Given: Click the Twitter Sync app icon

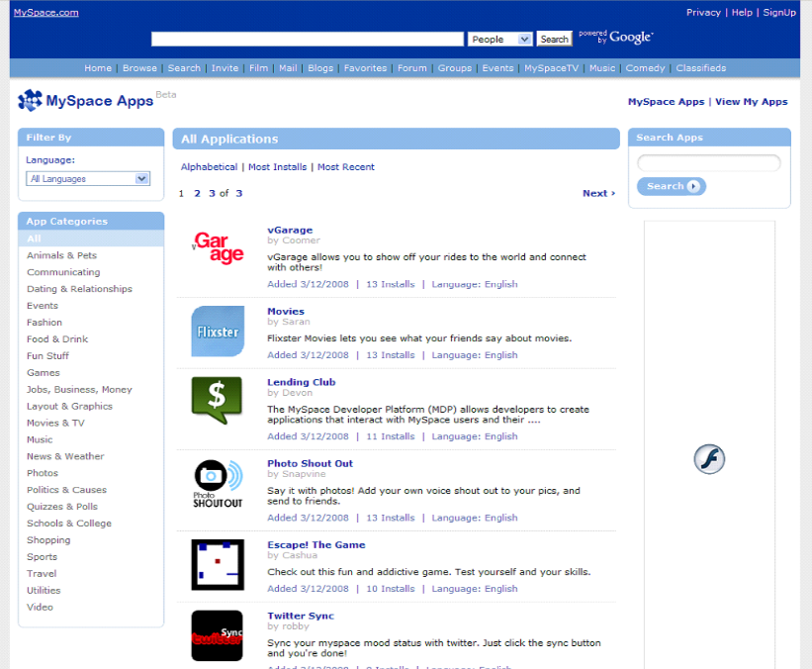Looking at the screenshot, I should [218, 635].
